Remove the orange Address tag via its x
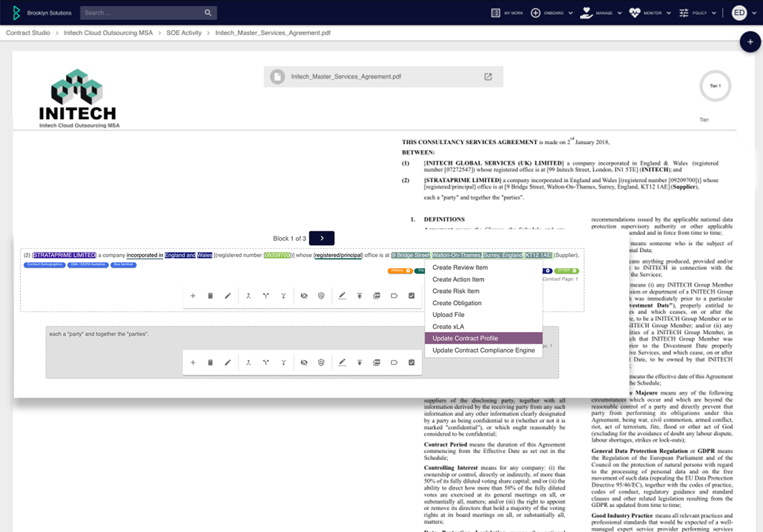The height and width of the screenshot is (532, 763). [408, 271]
